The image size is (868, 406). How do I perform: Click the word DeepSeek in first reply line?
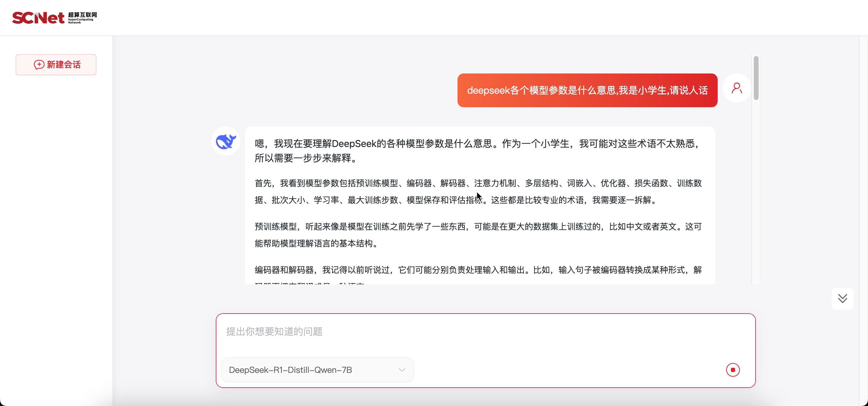point(354,144)
